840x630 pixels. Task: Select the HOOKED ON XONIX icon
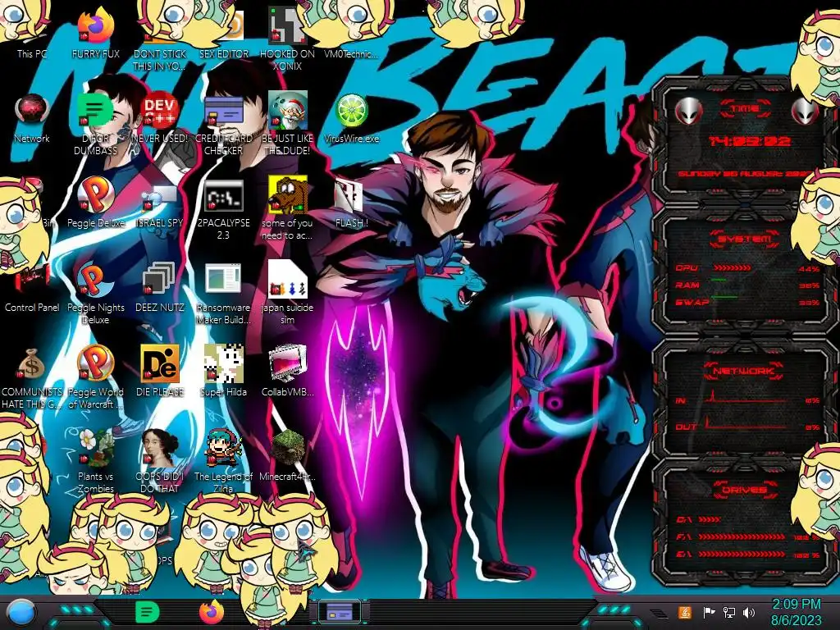tap(287, 39)
